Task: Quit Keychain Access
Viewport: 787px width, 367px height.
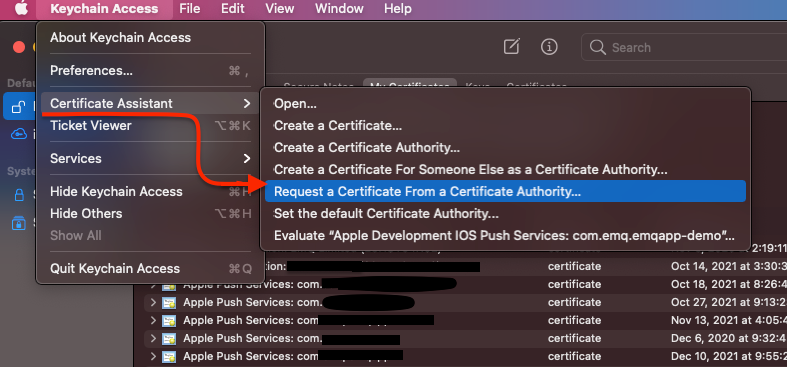Action: click(150, 269)
